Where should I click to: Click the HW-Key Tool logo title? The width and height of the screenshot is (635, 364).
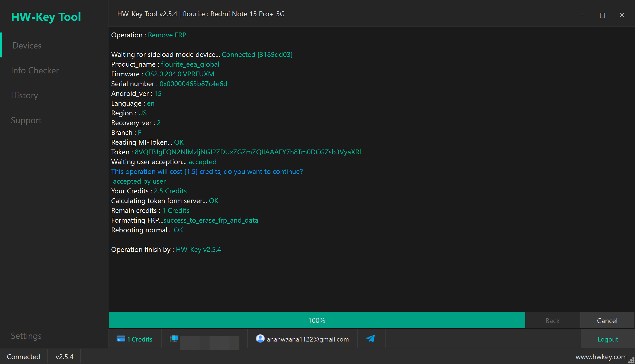coord(46,17)
